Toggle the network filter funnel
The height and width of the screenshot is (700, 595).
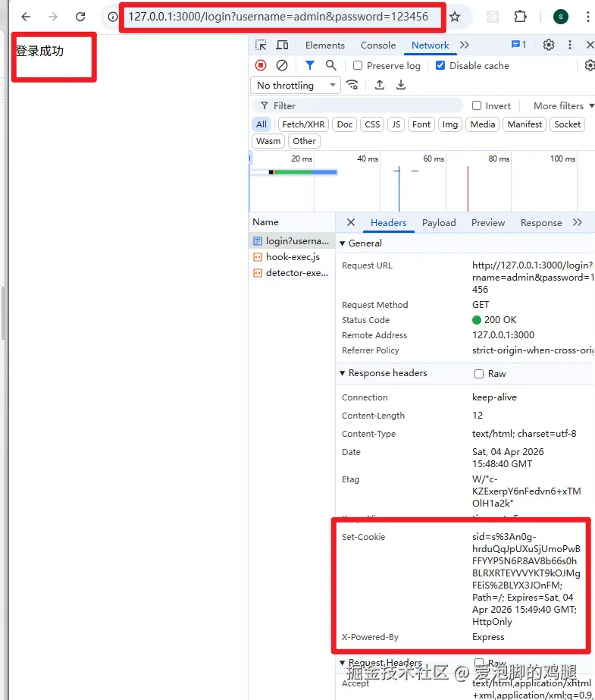click(x=309, y=66)
